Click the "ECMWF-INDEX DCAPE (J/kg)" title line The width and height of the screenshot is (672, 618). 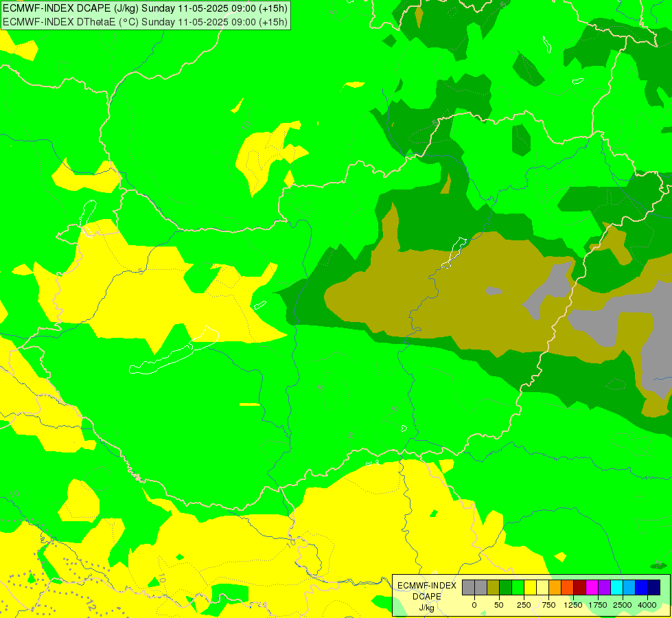146,8
